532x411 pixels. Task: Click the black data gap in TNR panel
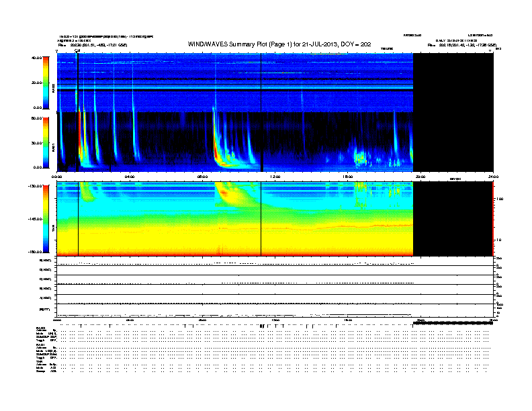[x=453, y=219]
